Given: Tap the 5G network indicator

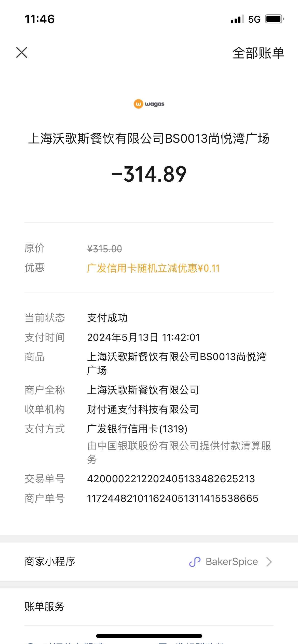Looking at the screenshot, I should [254, 19].
